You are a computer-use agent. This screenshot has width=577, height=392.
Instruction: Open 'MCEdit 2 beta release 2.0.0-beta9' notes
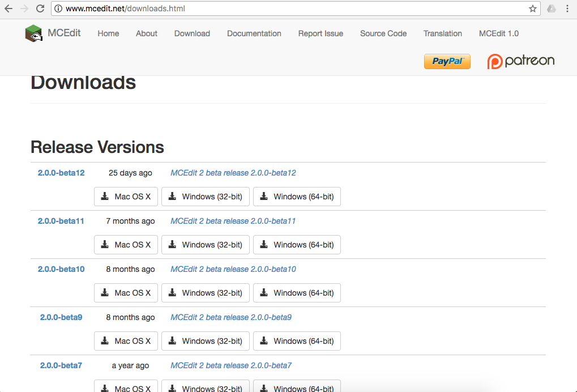click(230, 318)
